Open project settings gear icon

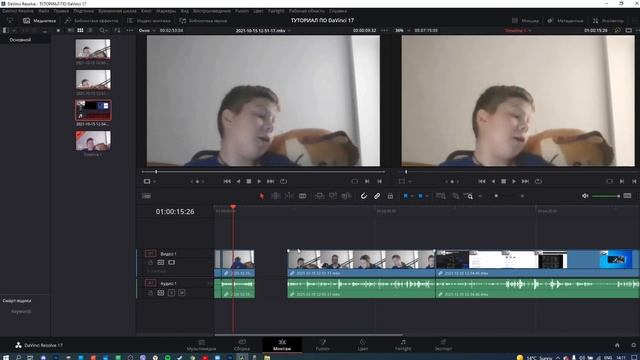tap(633, 345)
